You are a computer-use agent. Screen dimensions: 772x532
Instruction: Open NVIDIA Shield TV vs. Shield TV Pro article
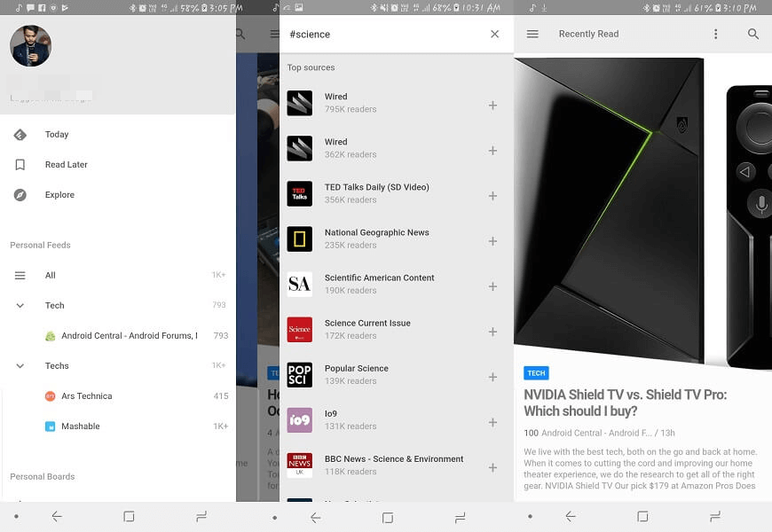point(625,403)
